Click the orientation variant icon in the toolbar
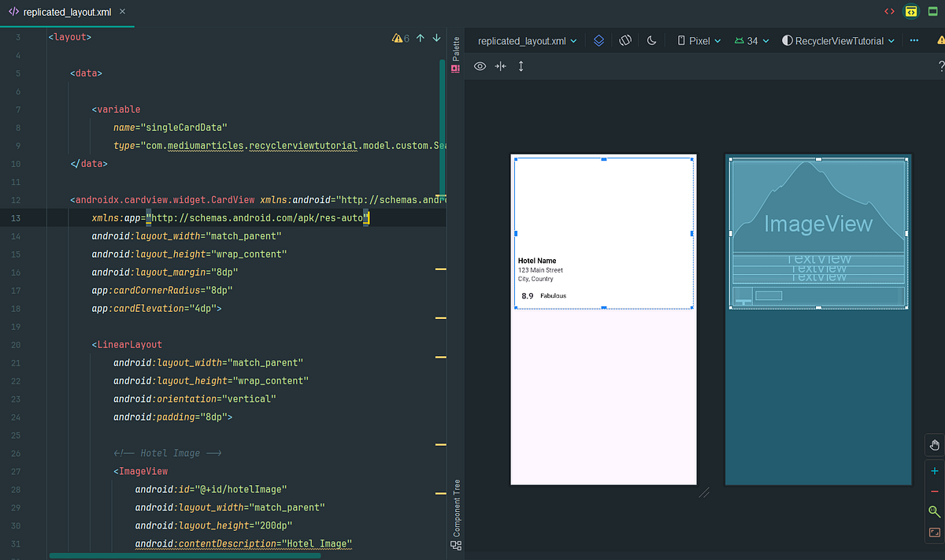 [x=624, y=40]
